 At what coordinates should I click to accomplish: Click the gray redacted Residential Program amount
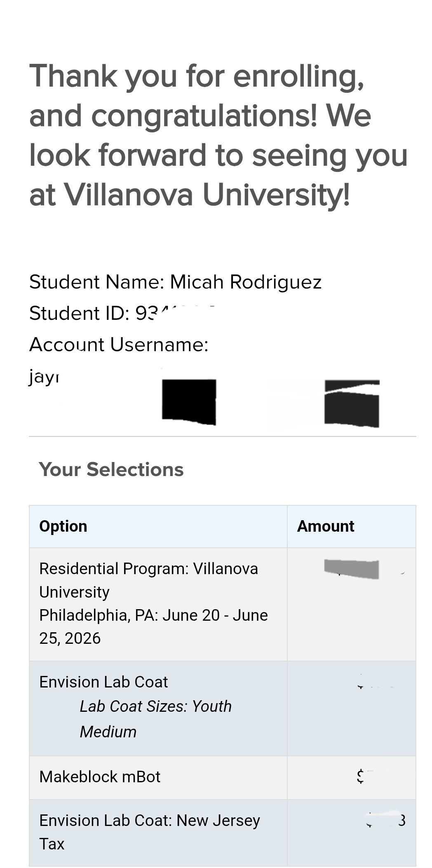352,569
